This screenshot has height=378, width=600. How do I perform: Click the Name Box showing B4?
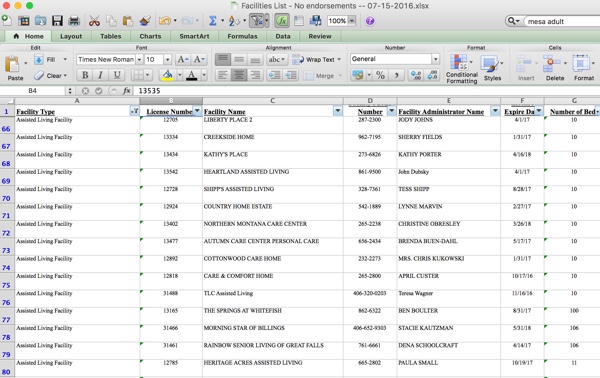coord(33,91)
